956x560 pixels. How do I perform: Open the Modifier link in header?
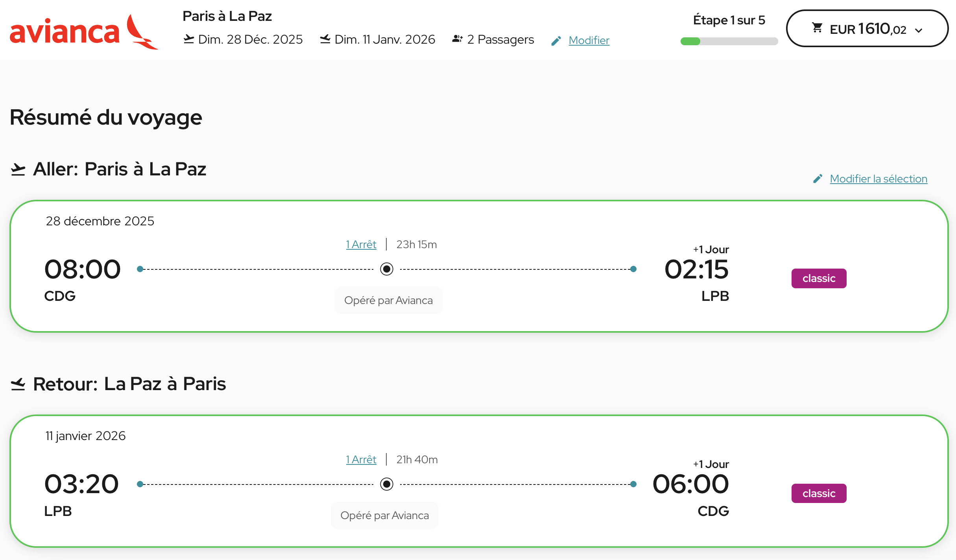[589, 41]
